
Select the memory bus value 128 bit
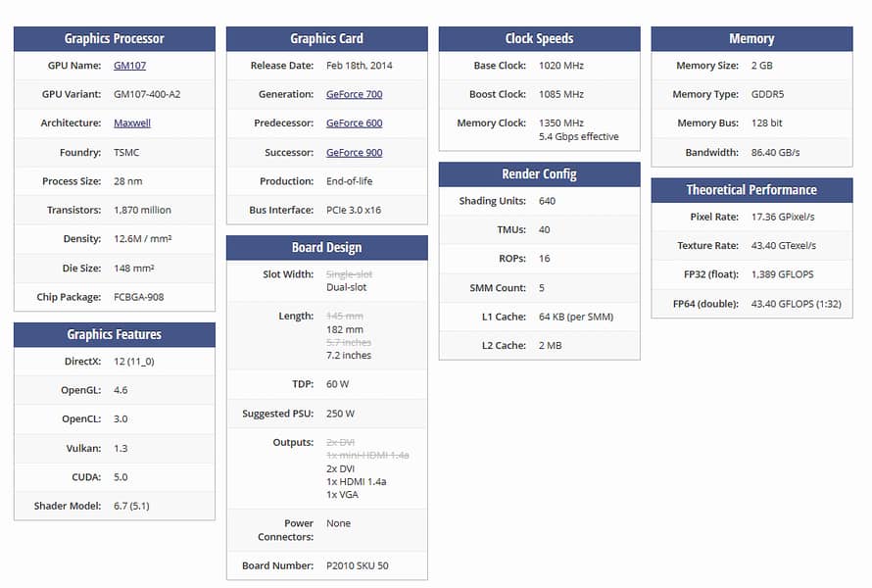pyautogui.click(x=766, y=122)
